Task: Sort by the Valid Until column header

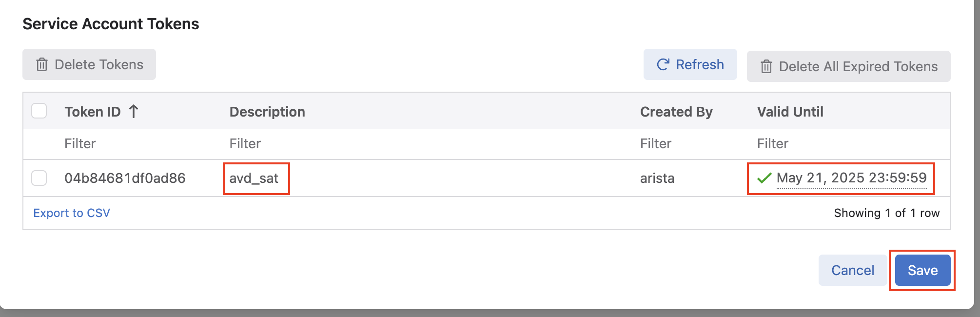Action: pyautogui.click(x=790, y=112)
